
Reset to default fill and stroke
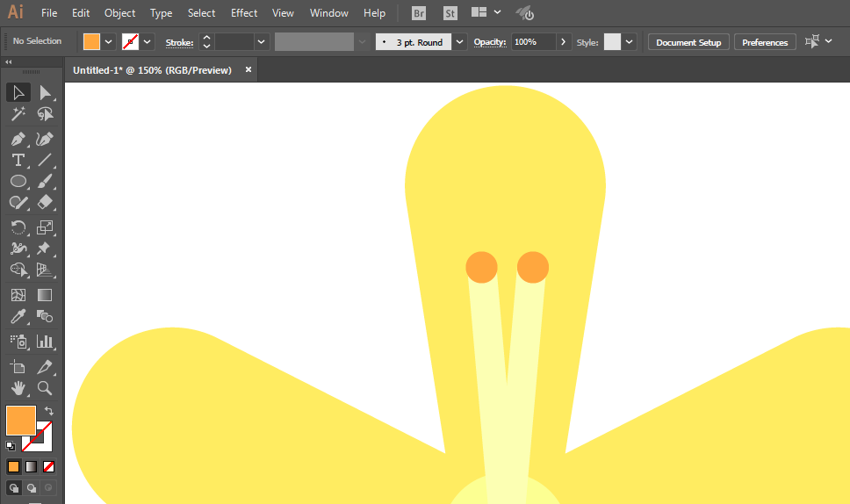point(11,446)
